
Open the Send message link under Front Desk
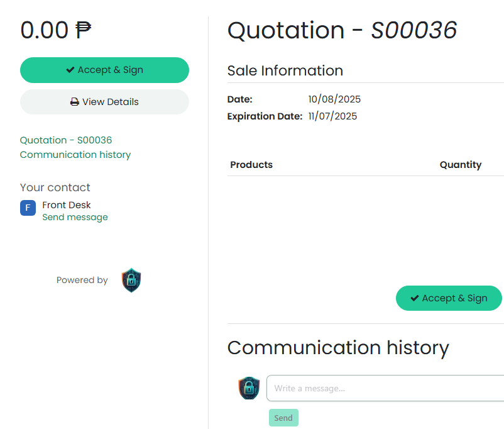point(75,217)
